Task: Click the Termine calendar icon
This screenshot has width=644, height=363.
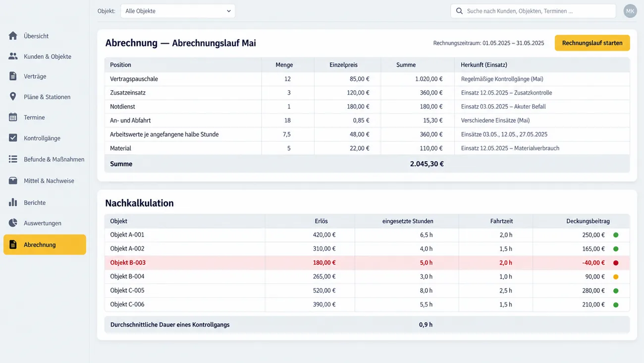Action: click(13, 118)
